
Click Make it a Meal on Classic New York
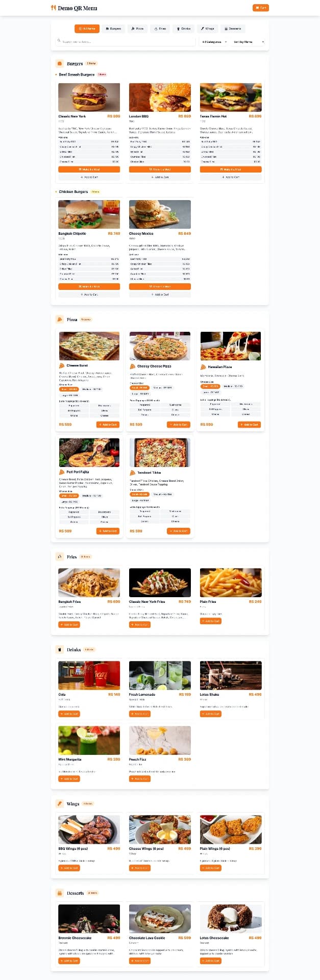89,169
